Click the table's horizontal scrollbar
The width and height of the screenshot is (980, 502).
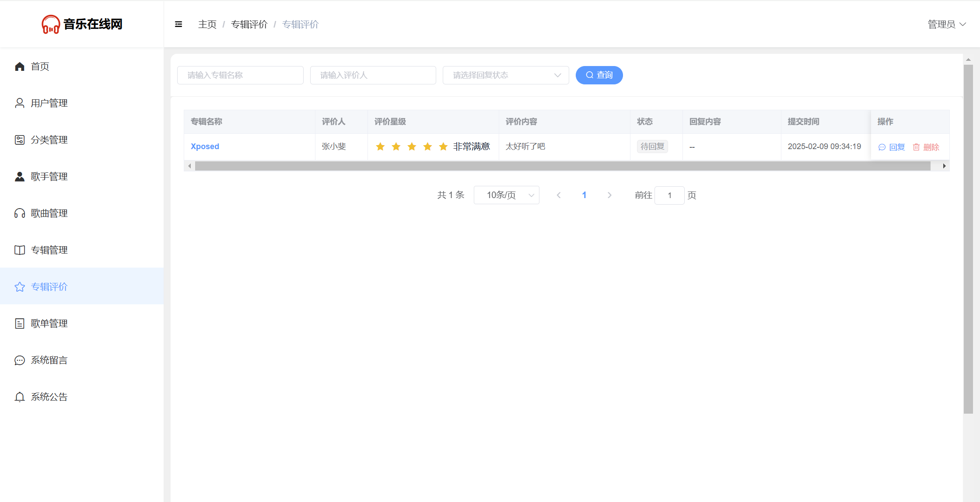click(562, 166)
